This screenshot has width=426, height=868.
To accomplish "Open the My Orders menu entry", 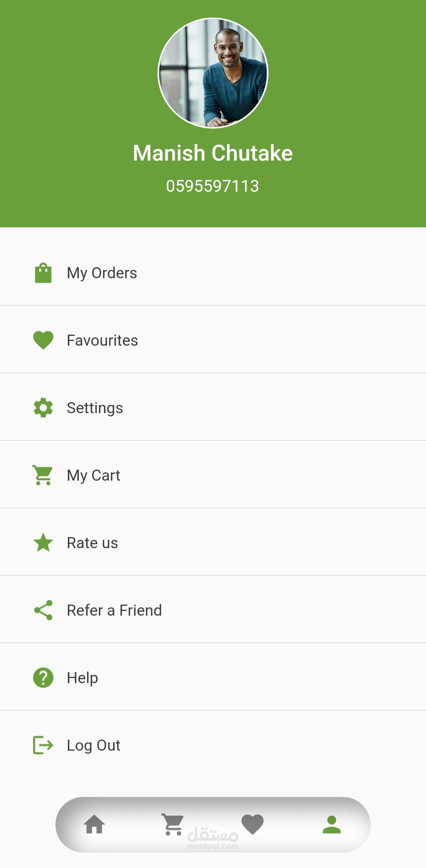I will [x=102, y=273].
